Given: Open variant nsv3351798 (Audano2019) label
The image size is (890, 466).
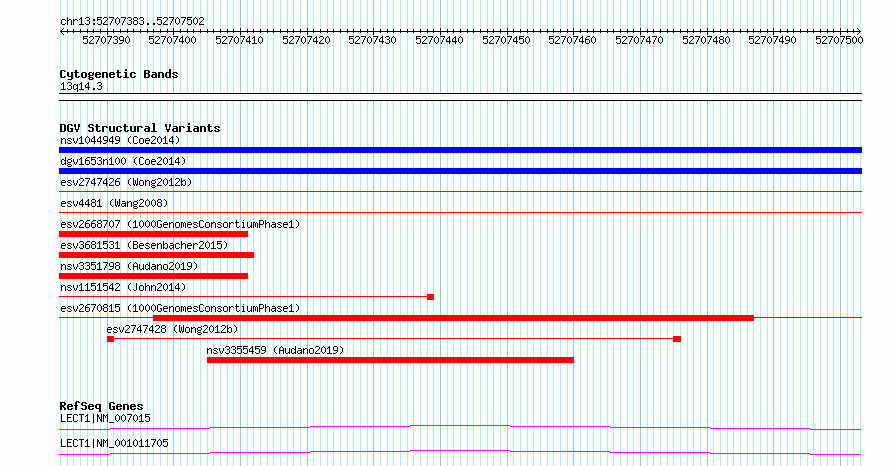Looking at the screenshot, I should coord(129,266).
